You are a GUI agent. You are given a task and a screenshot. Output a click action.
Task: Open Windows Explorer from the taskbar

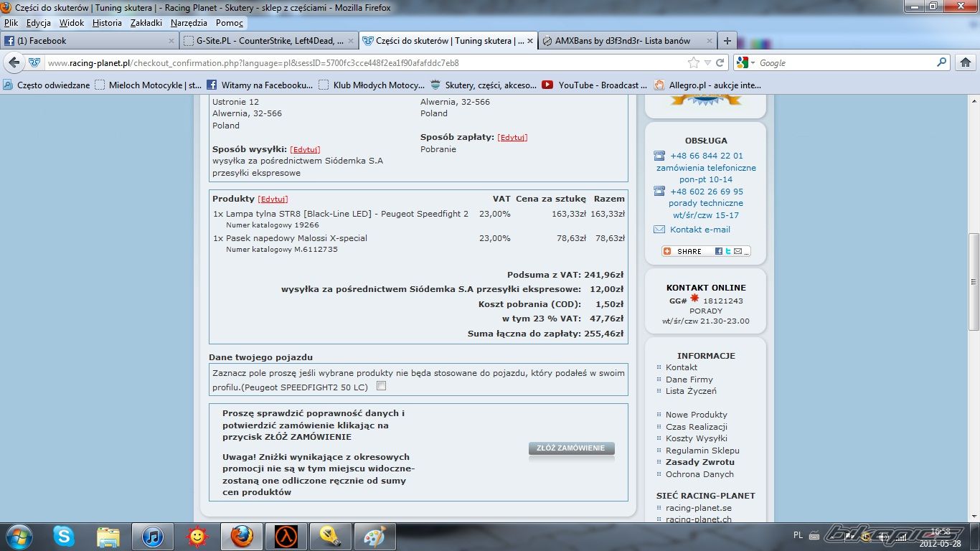(108, 537)
